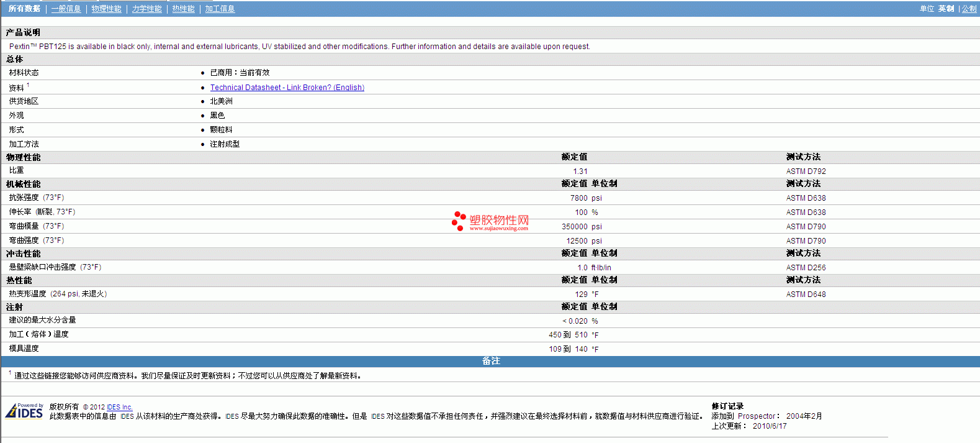The width and height of the screenshot is (980, 443).
Task: Select the 350000 psi value
Action: 582,227
